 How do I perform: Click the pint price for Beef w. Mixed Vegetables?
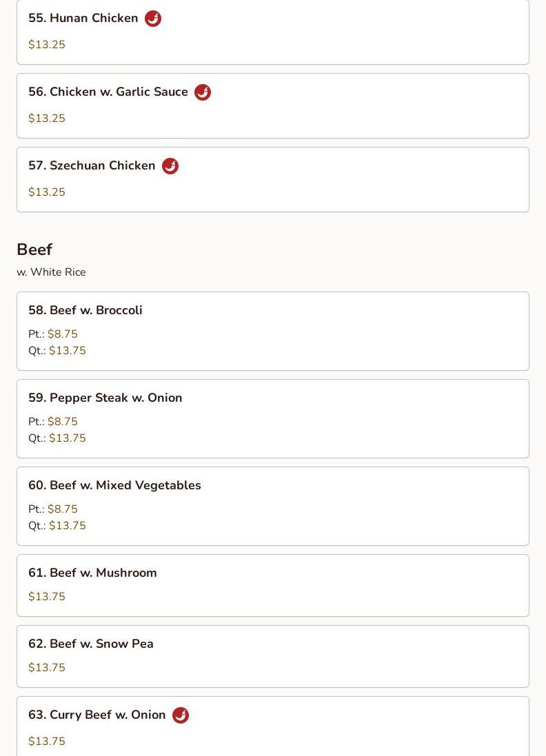(x=62, y=509)
